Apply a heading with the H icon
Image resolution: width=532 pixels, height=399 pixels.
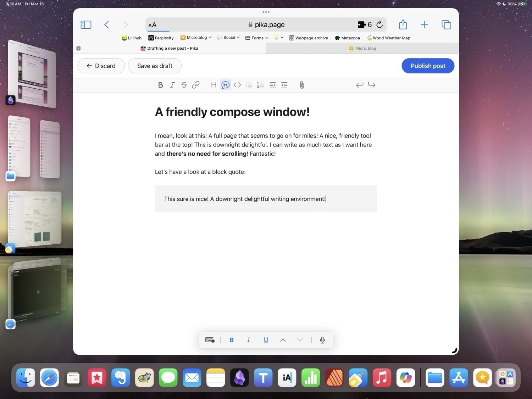click(x=214, y=85)
